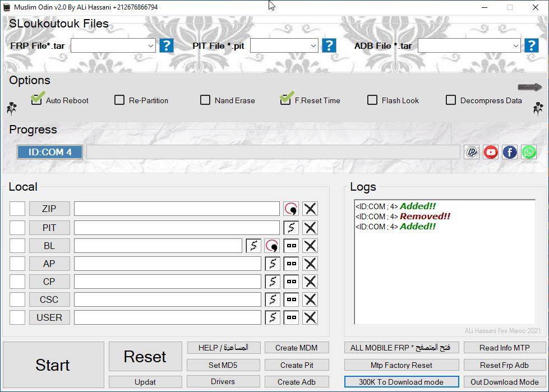Click the Create MDM button
The height and width of the screenshot is (392, 549).
coord(297,348)
